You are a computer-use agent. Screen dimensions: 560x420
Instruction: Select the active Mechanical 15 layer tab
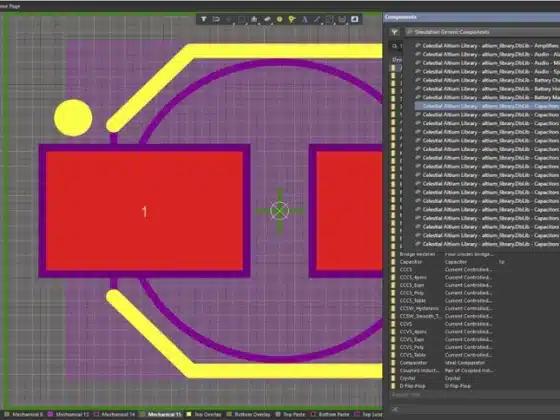[x=161, y=414]
